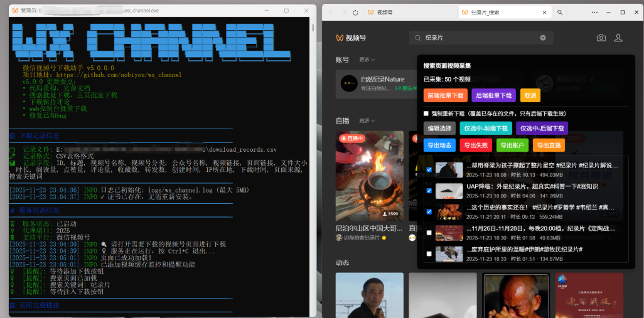
Task: Clear the search box with the X icon
Action: click(543, 38)
